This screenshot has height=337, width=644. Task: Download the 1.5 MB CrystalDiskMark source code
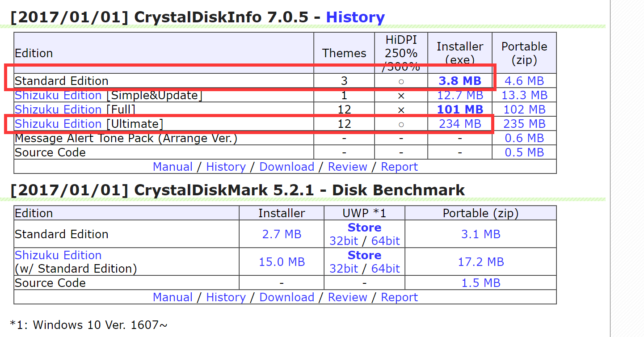(480, 283)
